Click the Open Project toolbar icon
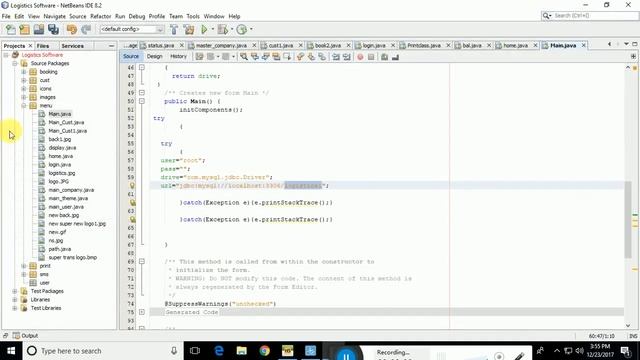 [x=39, y=29]
